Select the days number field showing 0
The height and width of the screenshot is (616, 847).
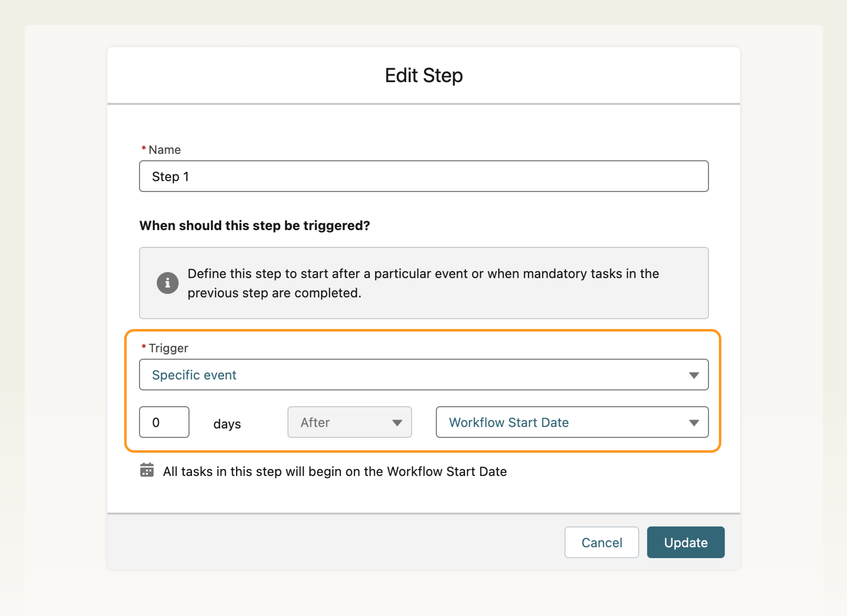[x=164, y=422]
